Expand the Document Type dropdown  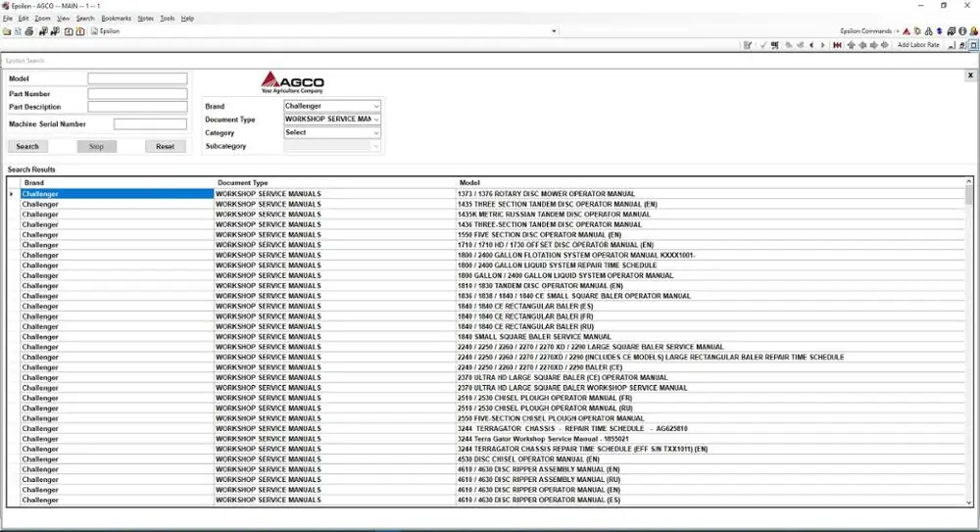tap(332, 120)
